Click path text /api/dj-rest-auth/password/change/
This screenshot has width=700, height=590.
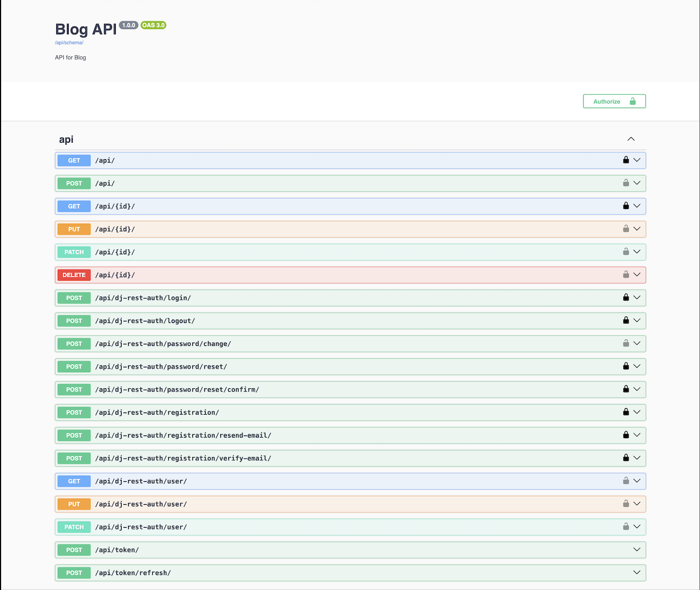pos(163,344)
